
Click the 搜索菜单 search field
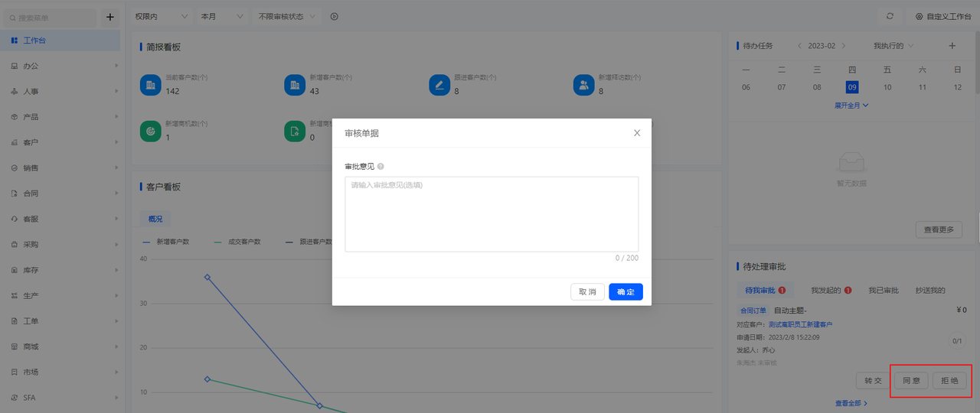pyautogui.click(x=49, y=16)
